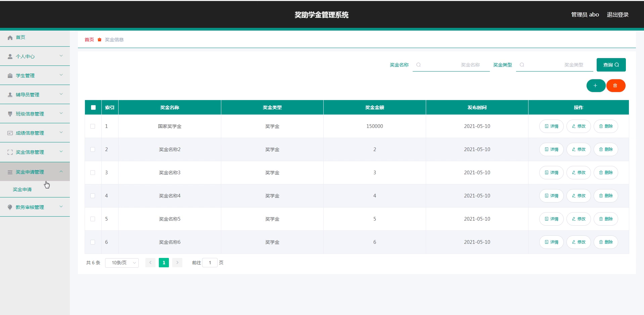Viewport: 644px width, 315px height.
Task: Expand 成绩信息管理 with its chevron arrow
Action: coord(61,132)
